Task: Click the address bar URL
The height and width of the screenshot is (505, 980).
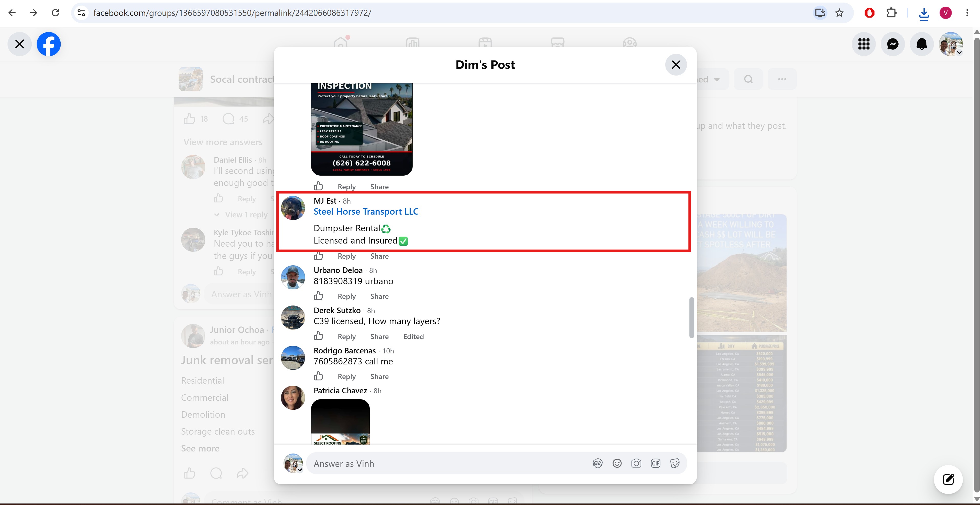Action: point(232,13)
